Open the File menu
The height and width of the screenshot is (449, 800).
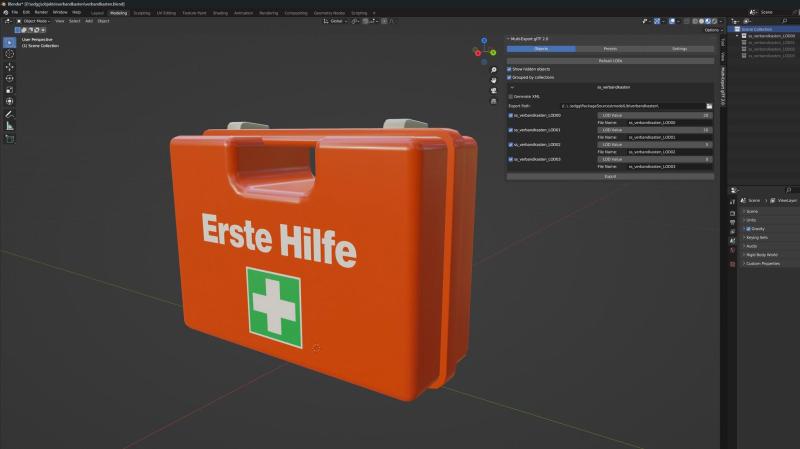pos(15,12)
